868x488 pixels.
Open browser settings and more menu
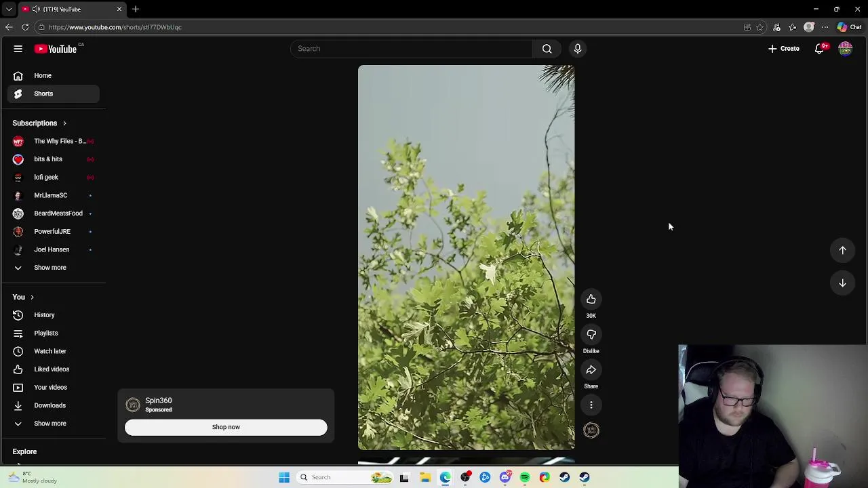click(825, 27)
